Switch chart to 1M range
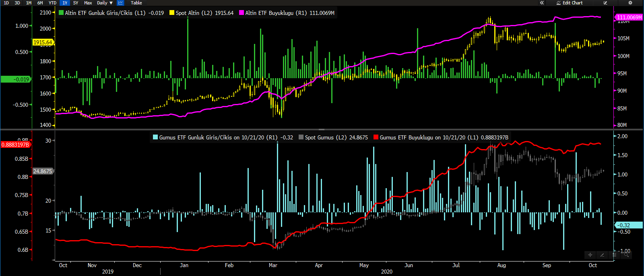Image resolution: width=644 pixels, height=276 pixels. (29, 3)
